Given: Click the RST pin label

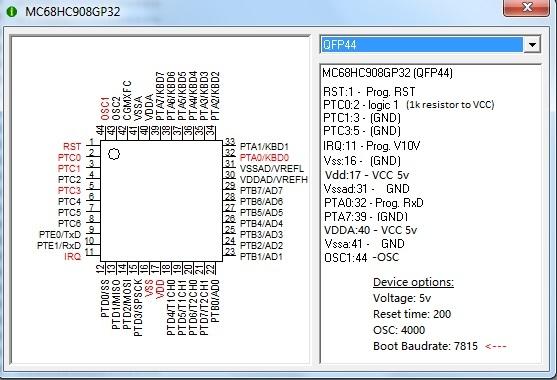Looking at the screenshot, I should coord(72,147).
